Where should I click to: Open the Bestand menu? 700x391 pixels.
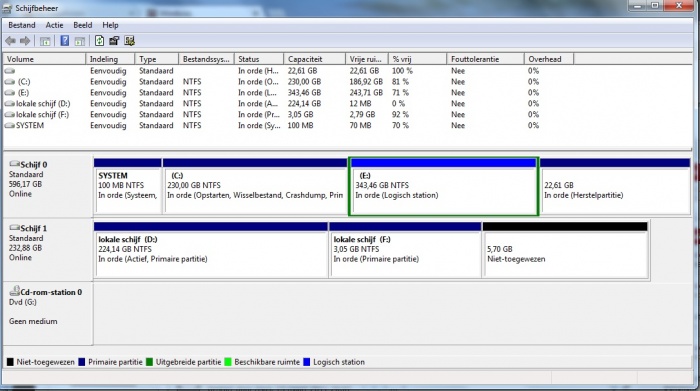pyautogui.click(x=21, y=25)
